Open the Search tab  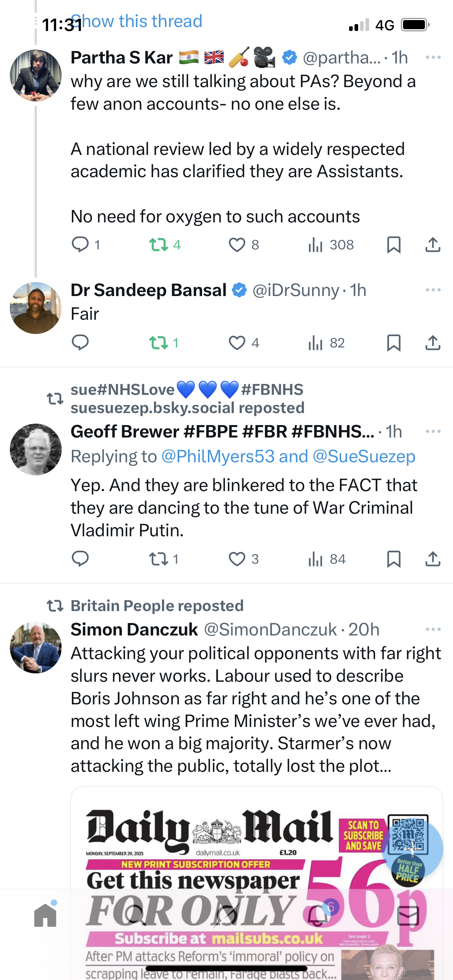(135, 915)
